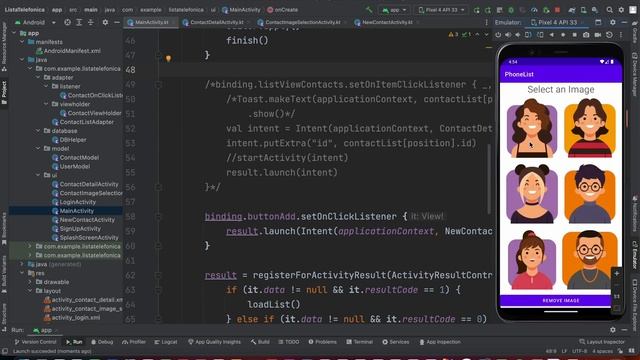Open Emulator panel settings gear
The width and height of the screenshot is (640, 360).
[x=613, y=22]
